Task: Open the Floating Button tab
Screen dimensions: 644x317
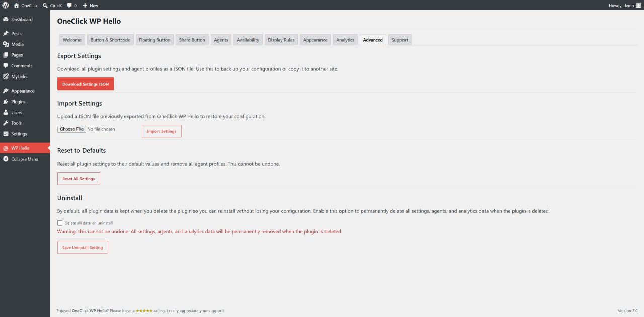Action: click(154, 40)
